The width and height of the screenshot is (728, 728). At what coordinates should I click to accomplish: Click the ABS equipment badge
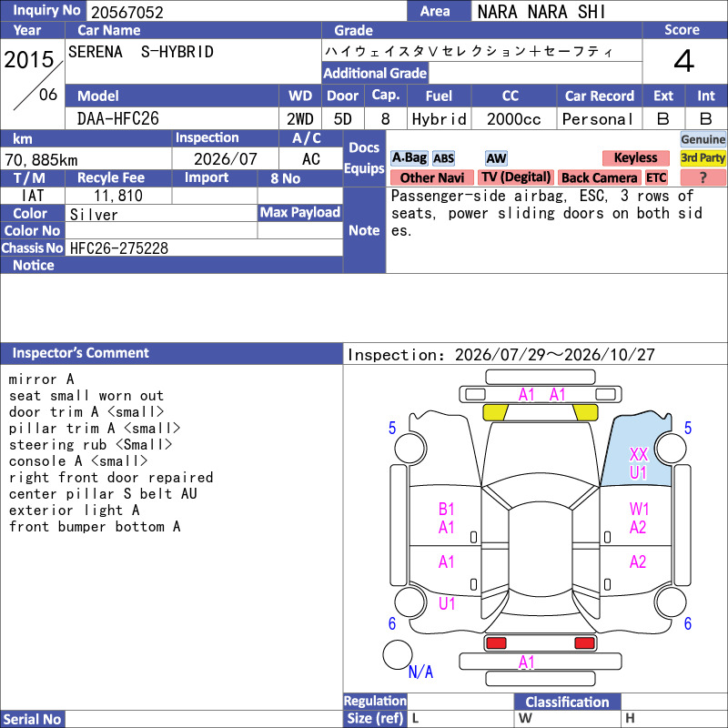point(443,158)
